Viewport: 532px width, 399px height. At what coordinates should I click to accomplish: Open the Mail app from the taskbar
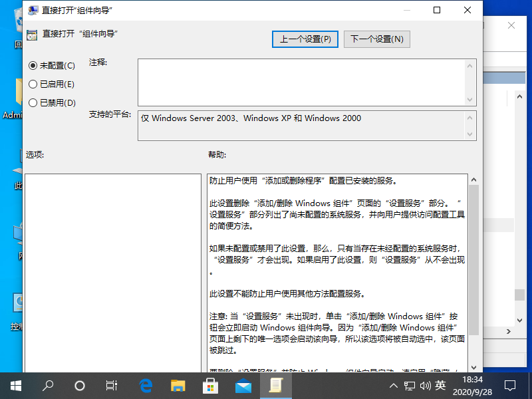(243, 385)
